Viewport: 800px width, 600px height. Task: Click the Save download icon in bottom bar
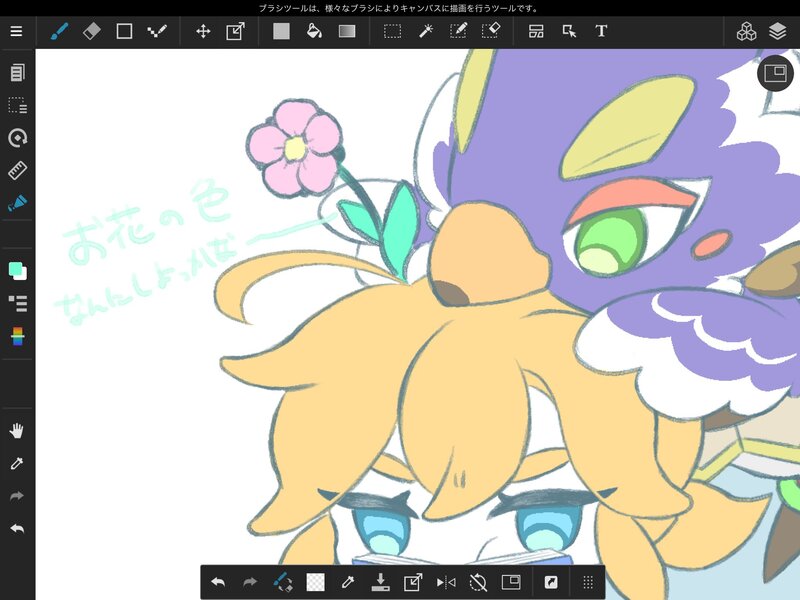(380, 582)
